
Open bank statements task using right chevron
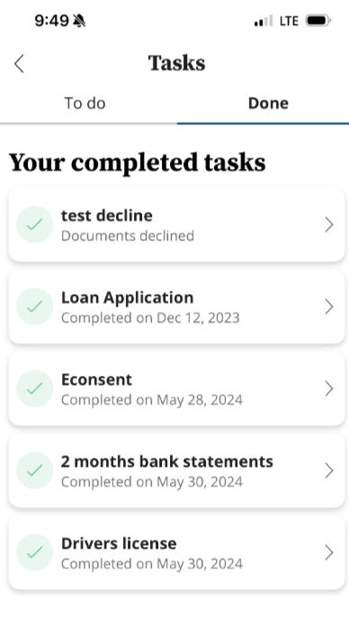pyautogui.click(x=328, y=470)
